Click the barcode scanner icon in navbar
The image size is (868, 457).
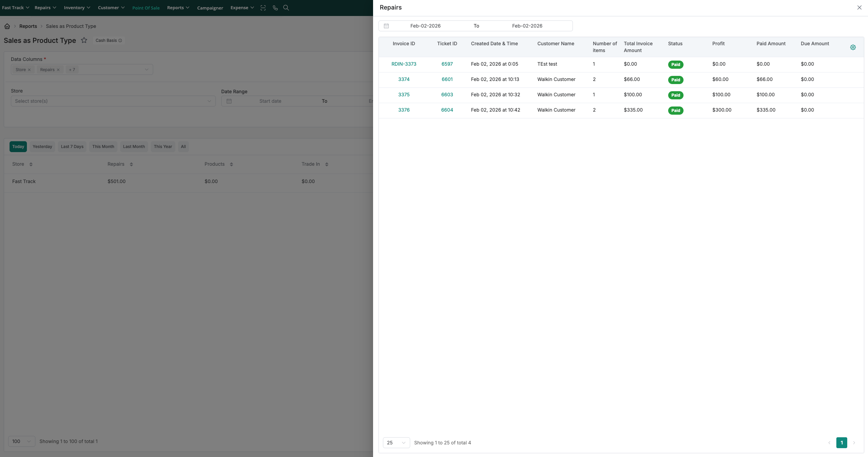click(x=263, y=8)
